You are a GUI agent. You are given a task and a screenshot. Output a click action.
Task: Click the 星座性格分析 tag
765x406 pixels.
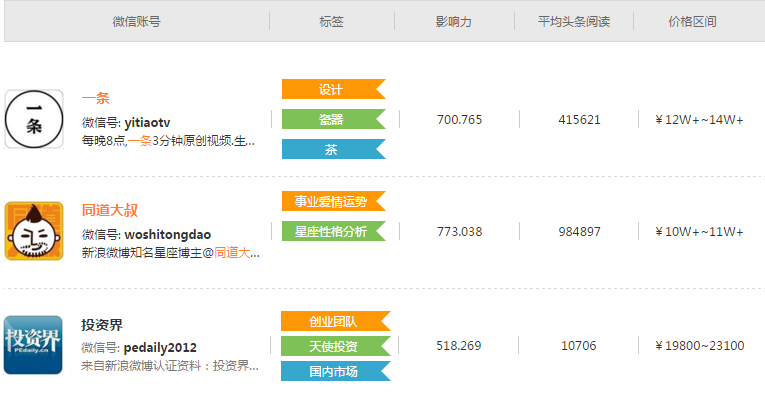tap(331, 231)
